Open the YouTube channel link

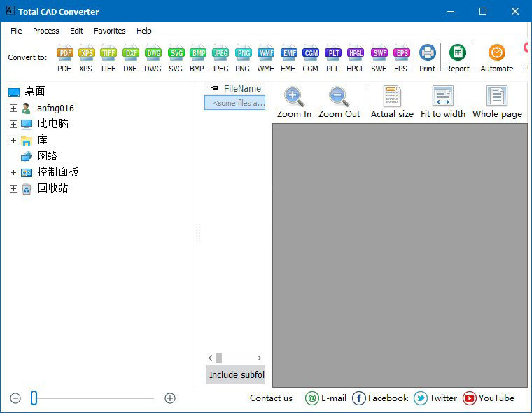(x=489, y=398)
